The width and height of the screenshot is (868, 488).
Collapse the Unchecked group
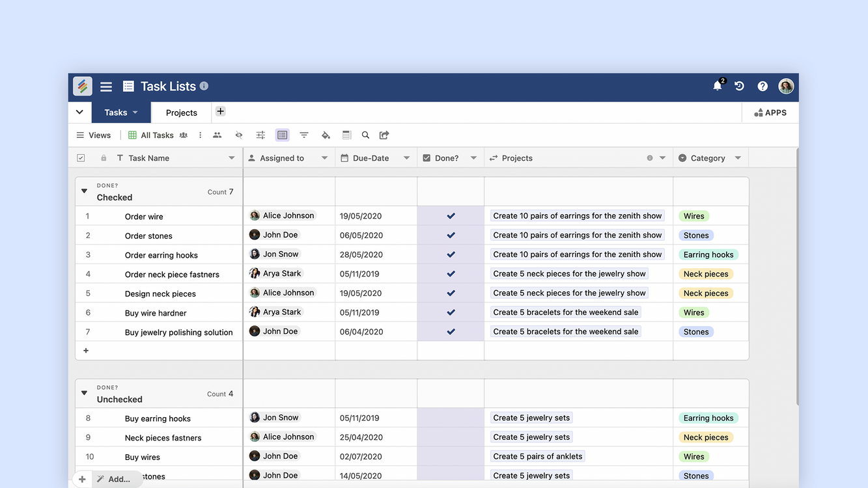coord(84,393)
